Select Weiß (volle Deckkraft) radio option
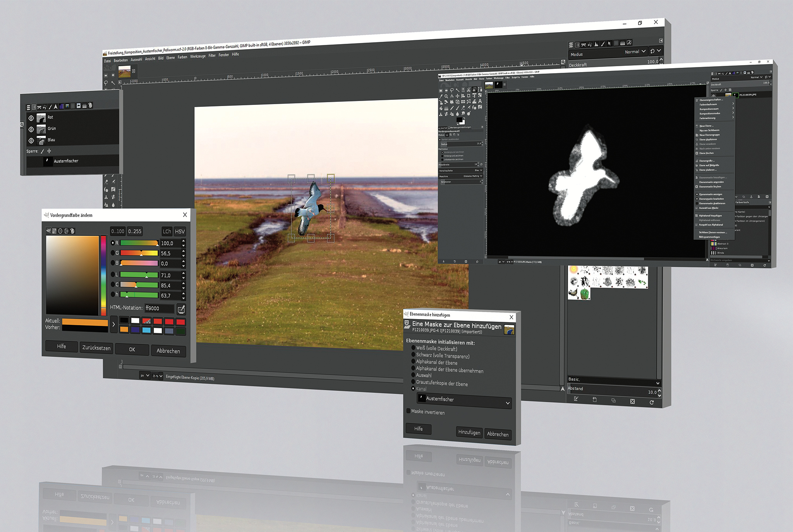 tap(413, 348)
